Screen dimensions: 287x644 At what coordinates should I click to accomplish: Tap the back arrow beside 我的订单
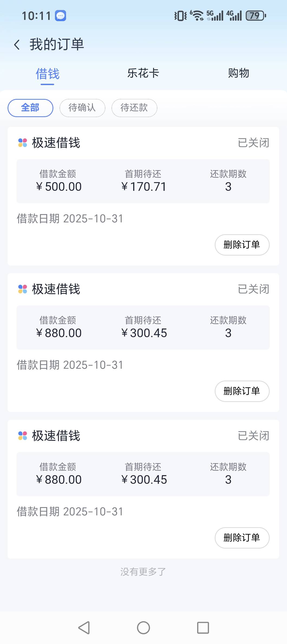click(x=17, y=45)
